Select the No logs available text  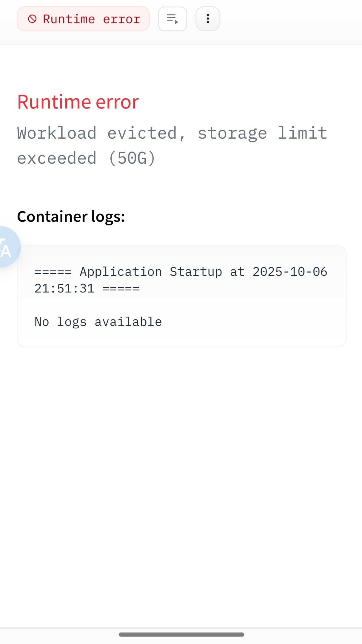(x=98, y=322)
